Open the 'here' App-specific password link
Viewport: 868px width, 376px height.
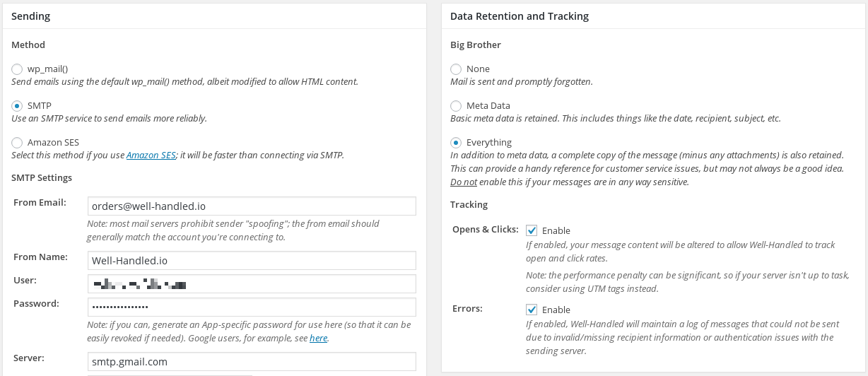[318, 339]
